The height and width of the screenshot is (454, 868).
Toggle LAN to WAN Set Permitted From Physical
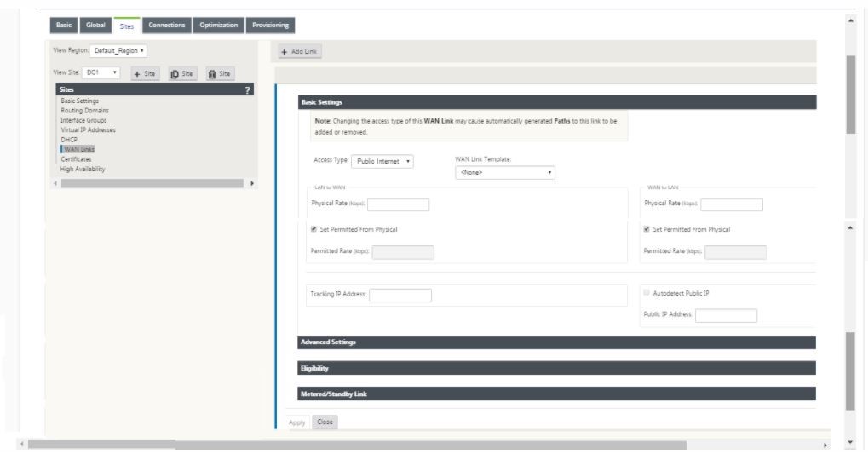313,229
